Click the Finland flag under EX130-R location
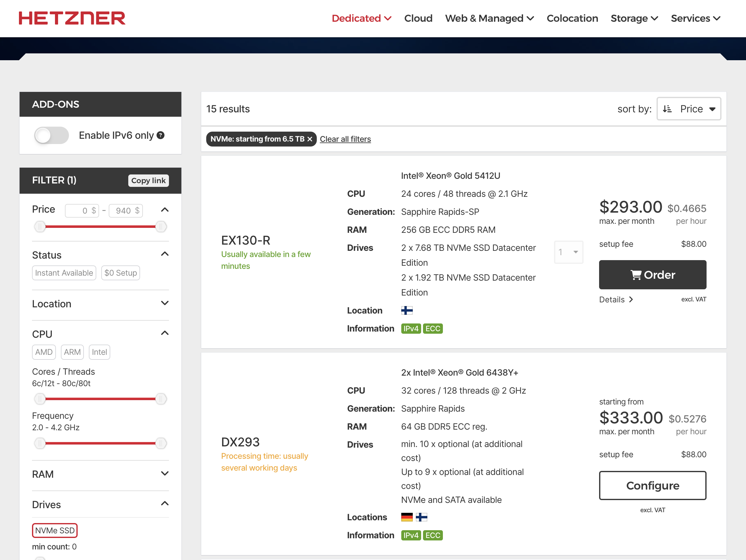Viewport: 746px width, 560px height. [407, 310]
